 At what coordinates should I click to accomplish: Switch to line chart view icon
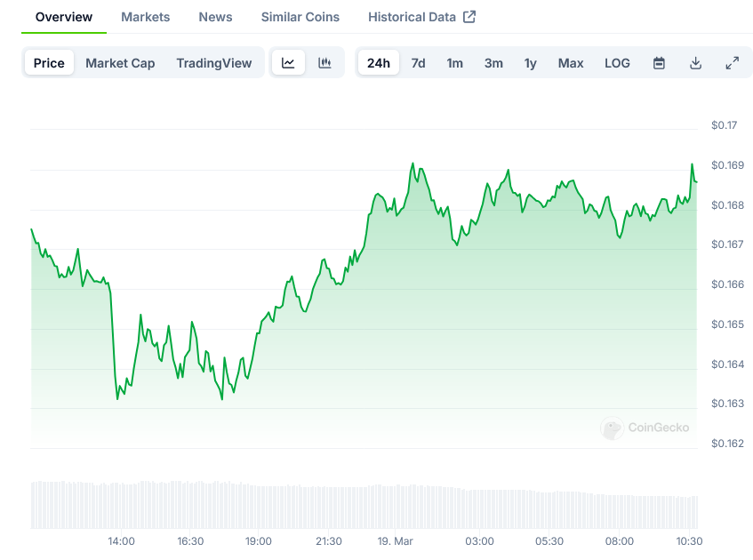(x=288, y=63)
